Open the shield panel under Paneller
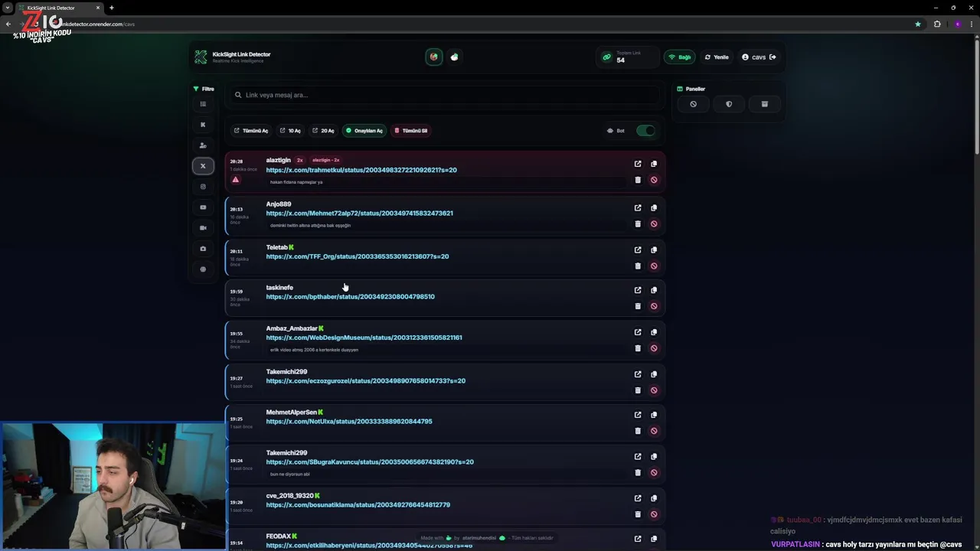Screen dimensions: 980x551 [x=729, y=104]
